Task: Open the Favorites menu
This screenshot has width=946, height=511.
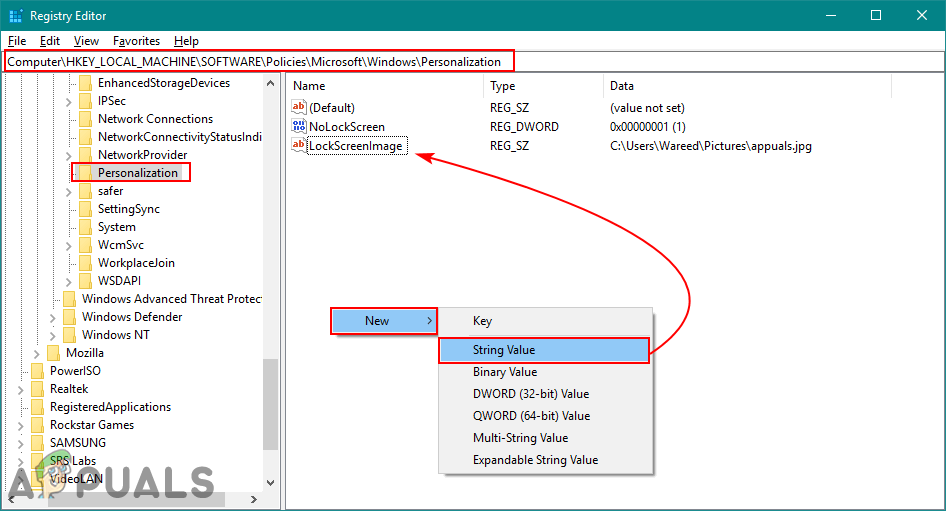Action: (x=136, y=41)
